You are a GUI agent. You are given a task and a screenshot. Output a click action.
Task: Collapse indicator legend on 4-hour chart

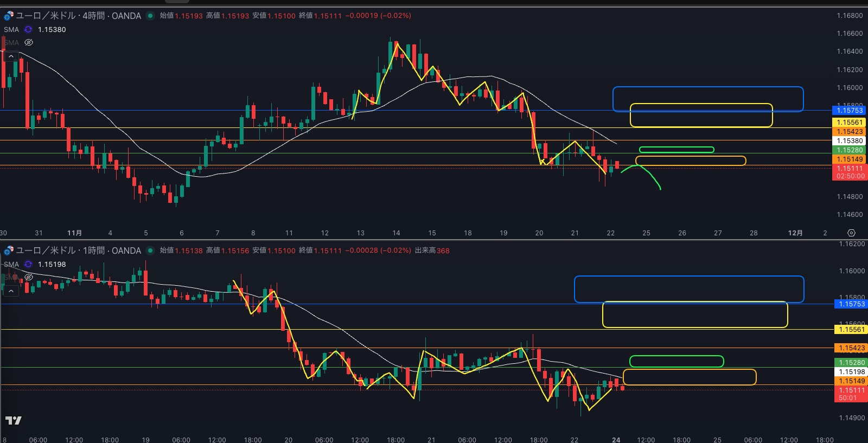click(x=11, y=56)
